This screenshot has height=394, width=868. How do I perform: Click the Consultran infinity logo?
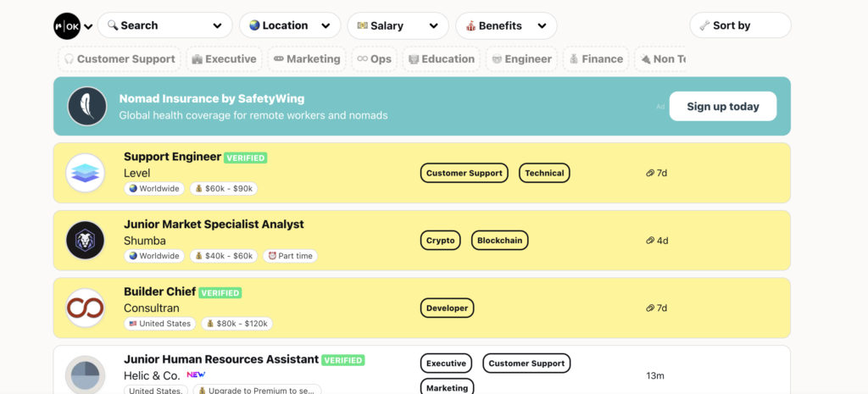(86, 308)
